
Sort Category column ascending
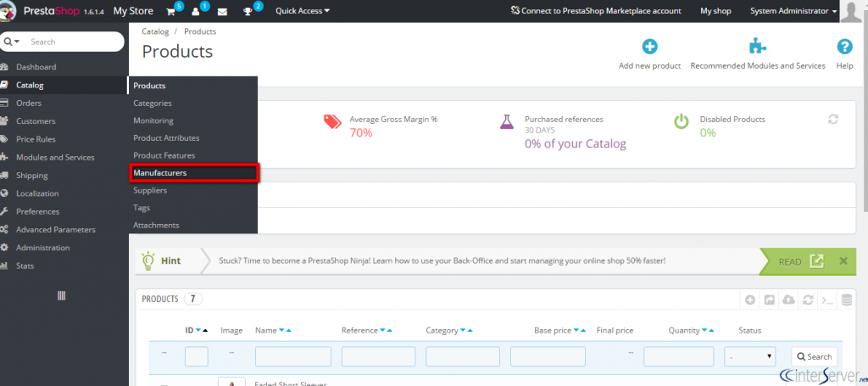(x=470, y=331)
